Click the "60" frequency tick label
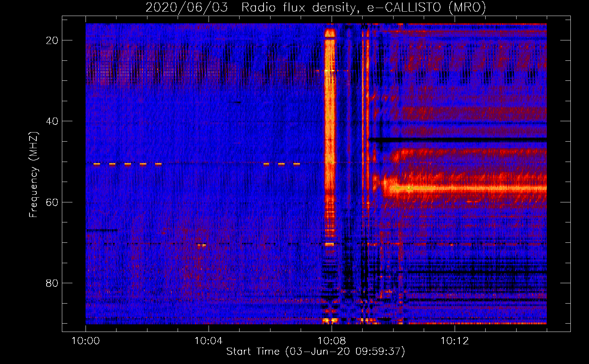589x364 pixels. [52, 202]
